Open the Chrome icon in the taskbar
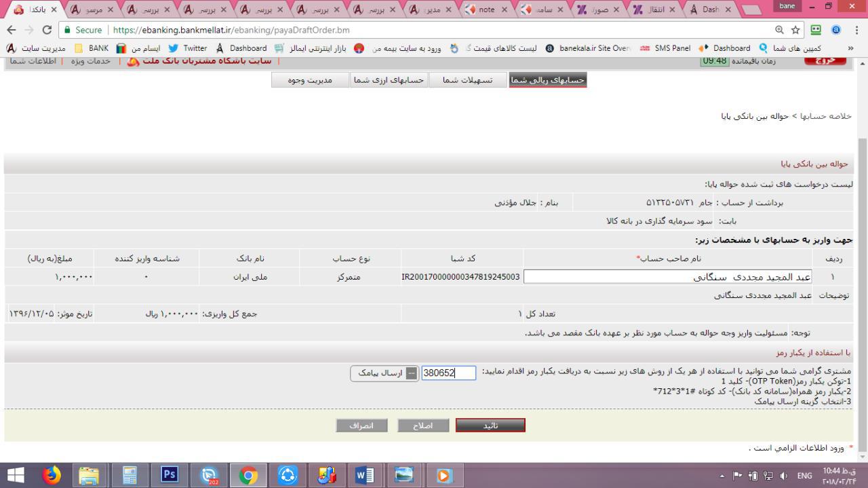 coord(248,476)
